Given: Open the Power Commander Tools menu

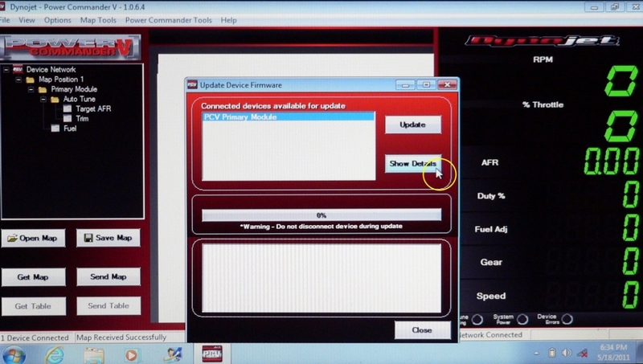Looking at the screenshot, I should pos(169,19).
